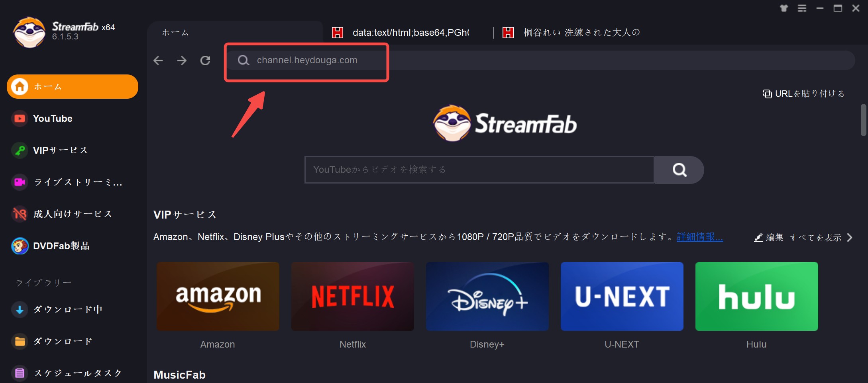The height and width of the screenshot is (383, 868).
Task: Click the MusicFab section heading
Action: click(180, 375)
